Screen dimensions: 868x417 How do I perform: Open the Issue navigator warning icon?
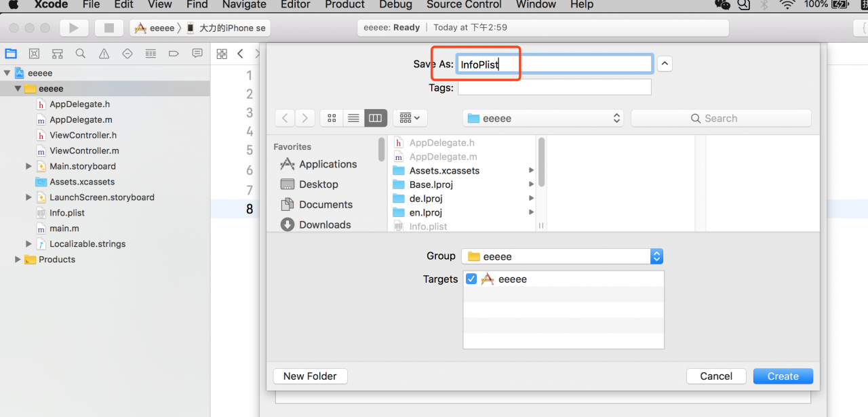(104, 54)
